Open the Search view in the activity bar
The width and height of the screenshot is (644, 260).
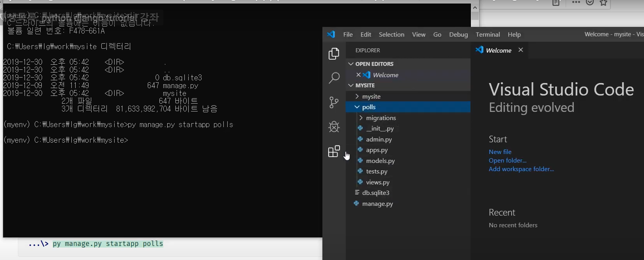[334, 78]
